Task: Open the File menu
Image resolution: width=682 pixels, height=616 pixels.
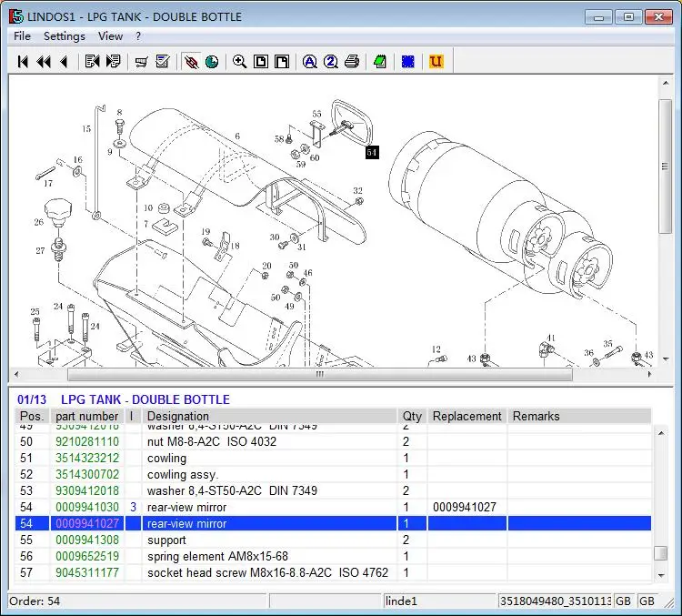Action: click(22, 36)
